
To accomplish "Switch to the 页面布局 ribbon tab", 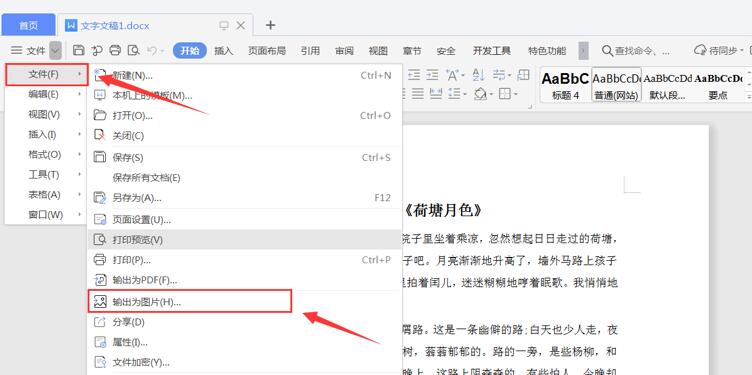I will [267, 51].
